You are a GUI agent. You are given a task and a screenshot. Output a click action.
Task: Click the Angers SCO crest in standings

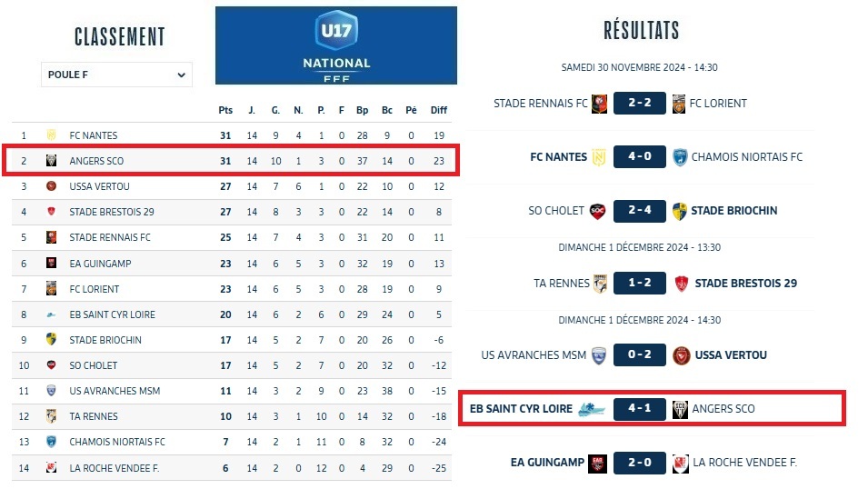pos(52,161)
